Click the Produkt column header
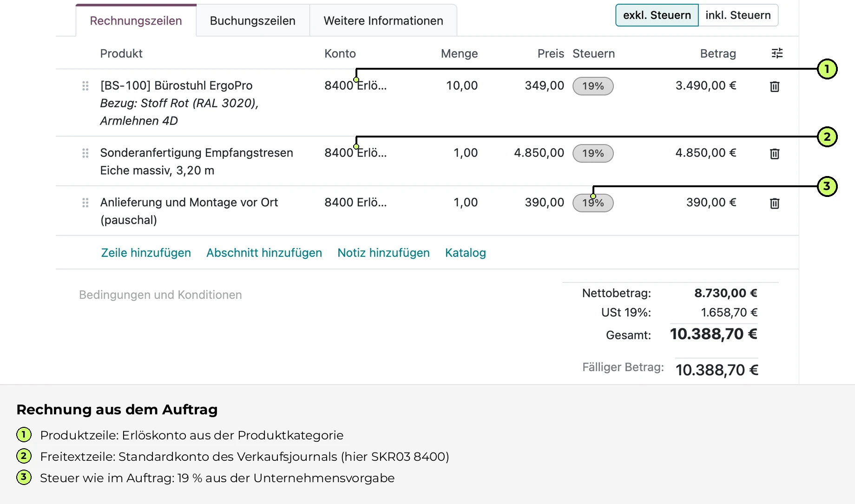The width and height of the screenshot is (855, 504). click(121, 53)
